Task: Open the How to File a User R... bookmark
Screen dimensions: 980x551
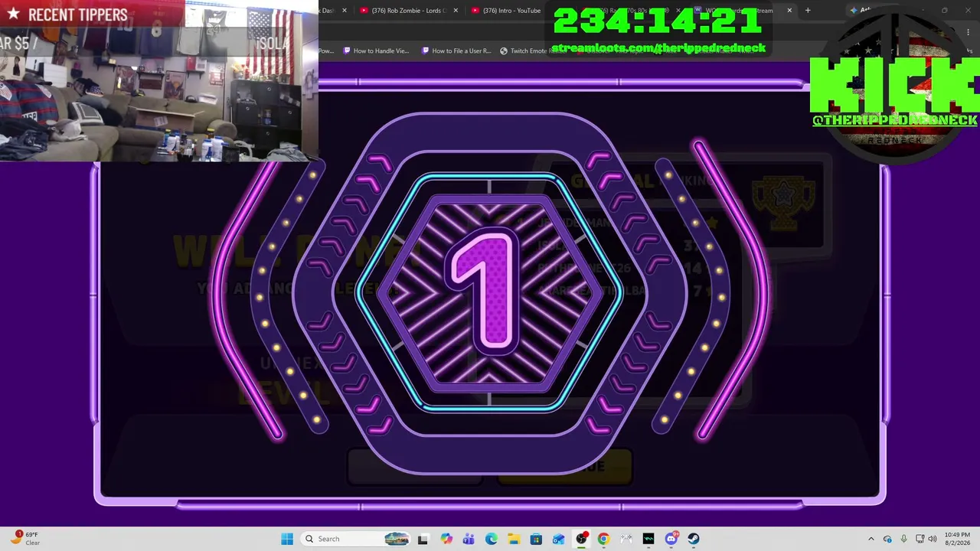Action: coord(456,51)
